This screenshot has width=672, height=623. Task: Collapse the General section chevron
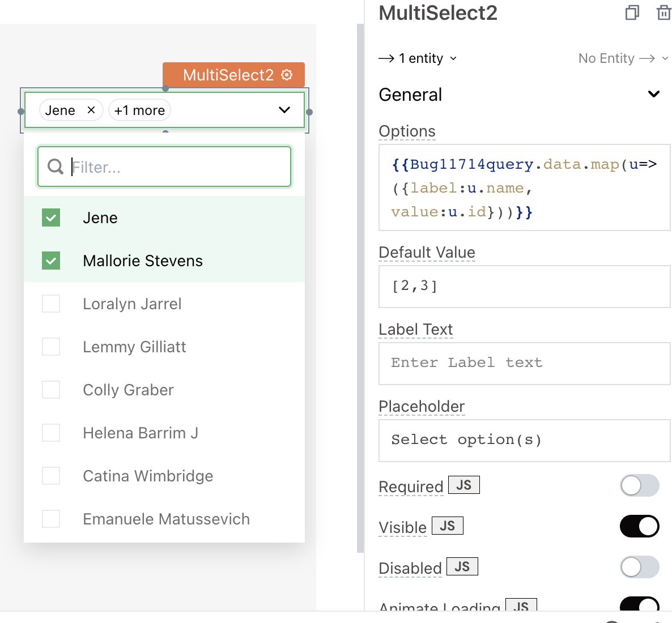point(653,94)
